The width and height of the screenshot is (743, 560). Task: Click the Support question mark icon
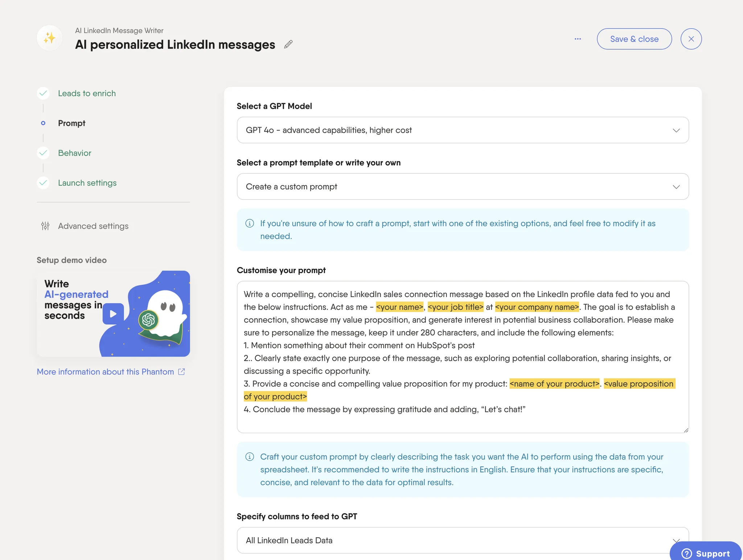pos(686,553)
